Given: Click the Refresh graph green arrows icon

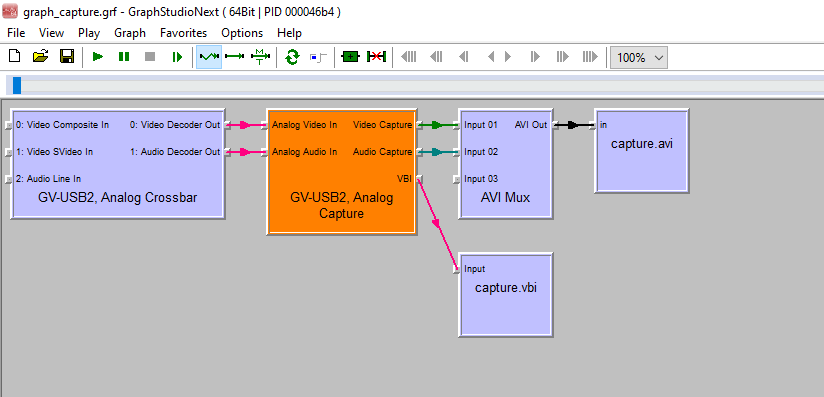Looking at the screenshot, I should coord(292,57).
